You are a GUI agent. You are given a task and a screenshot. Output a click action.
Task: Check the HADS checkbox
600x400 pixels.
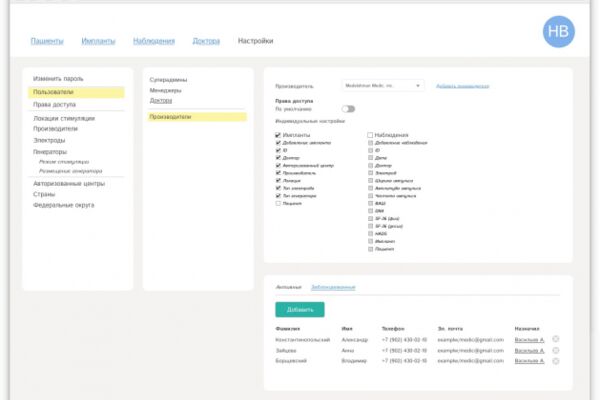tap(370, 234)
